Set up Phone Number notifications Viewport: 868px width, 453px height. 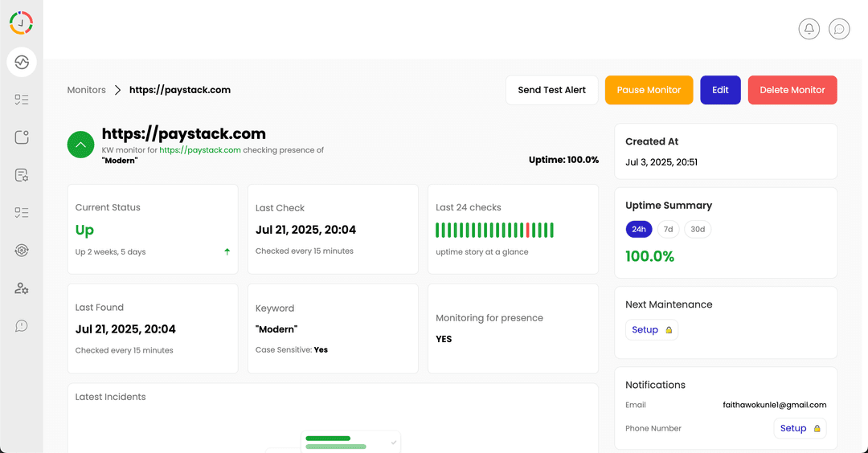[800, 428]
